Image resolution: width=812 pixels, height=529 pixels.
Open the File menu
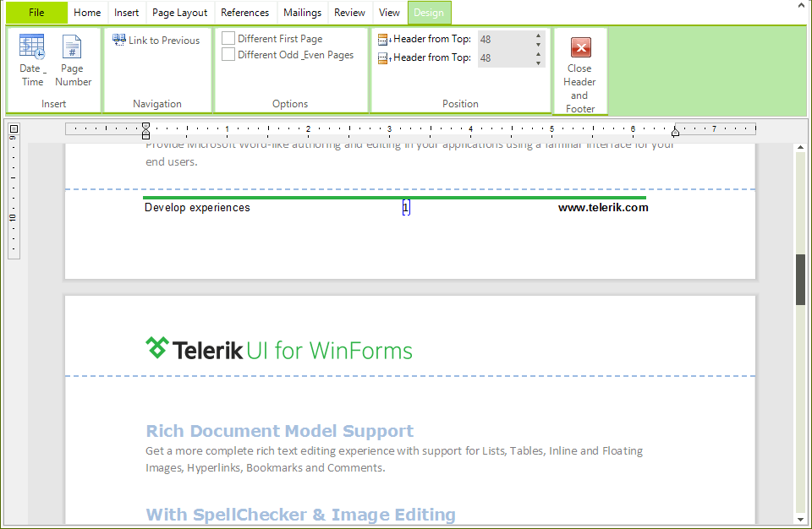point(36,13)
